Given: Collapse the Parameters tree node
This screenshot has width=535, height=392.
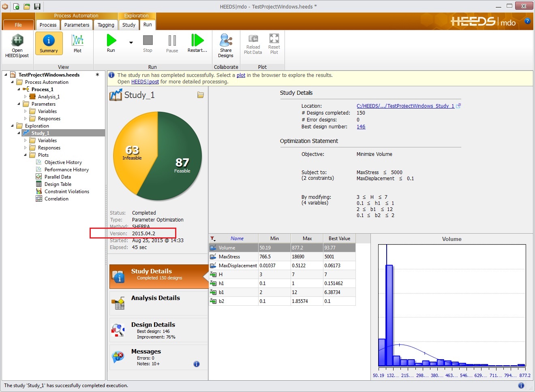Looking at the screenshot, I should [x=19, y=104].
